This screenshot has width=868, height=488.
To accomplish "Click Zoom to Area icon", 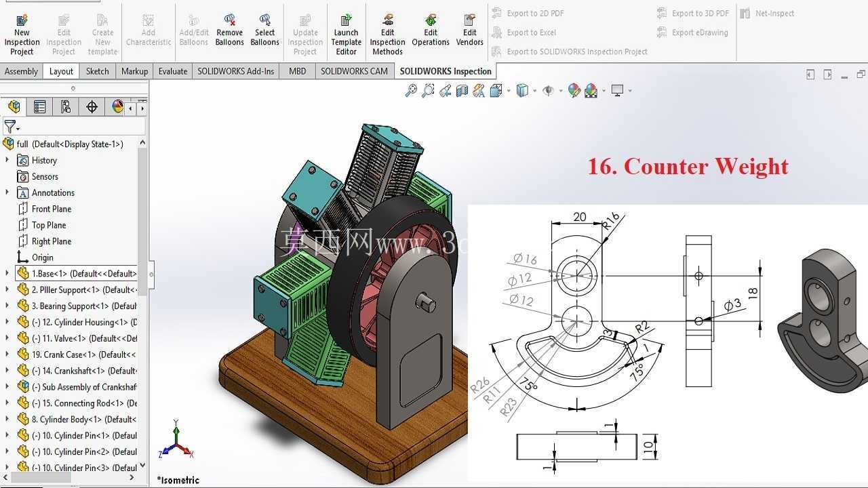I will (428, 90).
